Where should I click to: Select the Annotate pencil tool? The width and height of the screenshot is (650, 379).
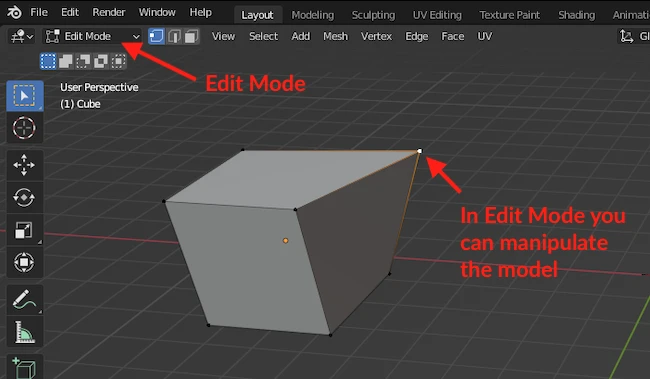24,299
